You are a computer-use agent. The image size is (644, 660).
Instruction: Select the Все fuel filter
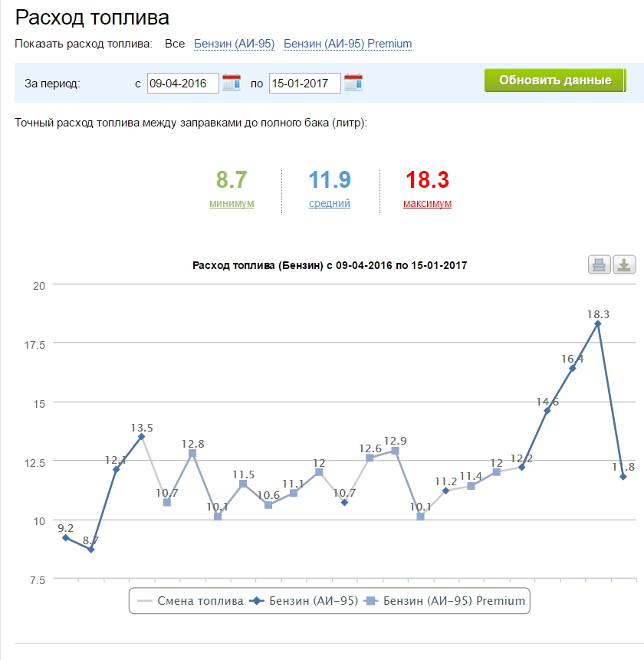coord(175,44)
